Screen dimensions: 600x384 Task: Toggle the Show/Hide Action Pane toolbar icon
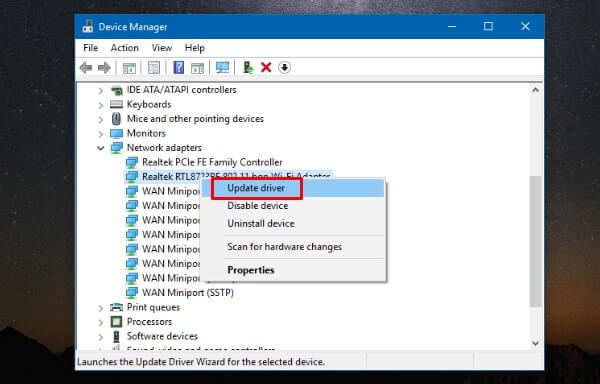[197, 68]
